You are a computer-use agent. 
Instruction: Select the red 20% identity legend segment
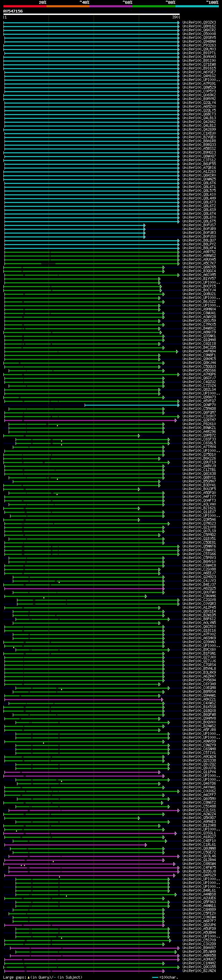(x=25, y=6)
